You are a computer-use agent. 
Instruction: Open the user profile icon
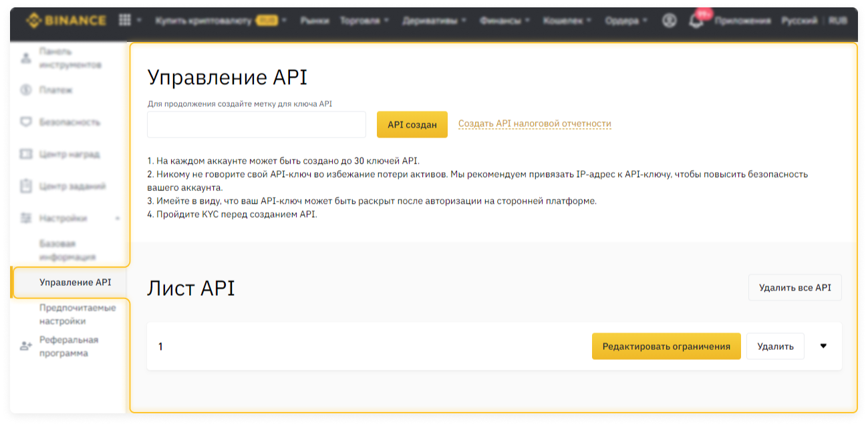point(670,21)
